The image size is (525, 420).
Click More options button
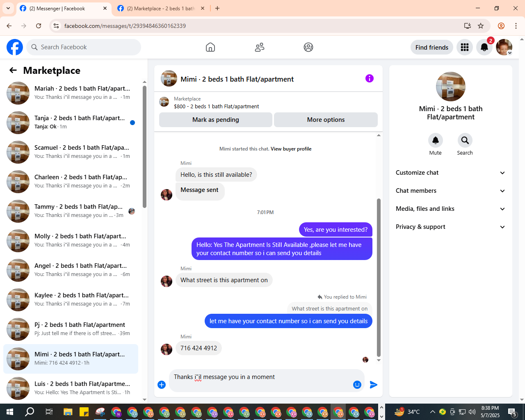326,120
